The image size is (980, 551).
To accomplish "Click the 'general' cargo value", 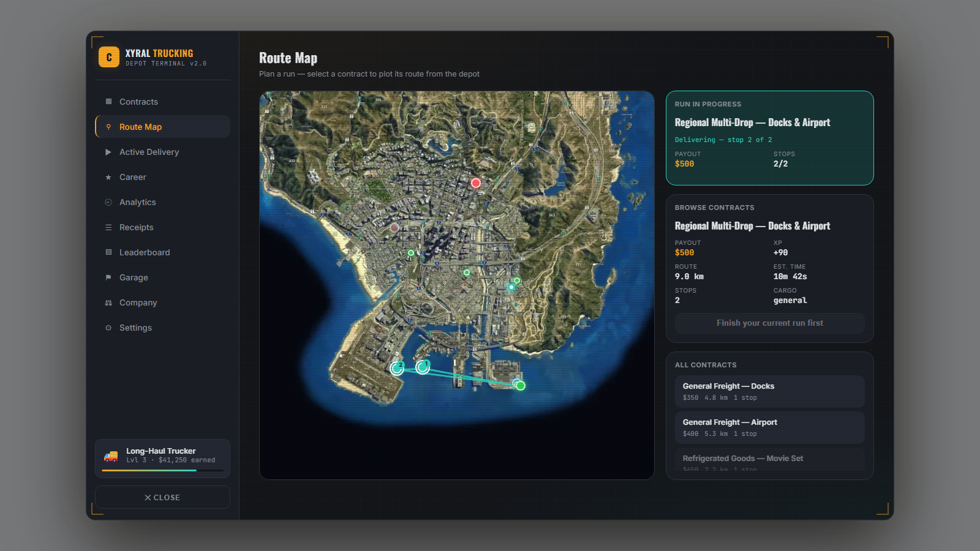I will [x=790, y=301].
